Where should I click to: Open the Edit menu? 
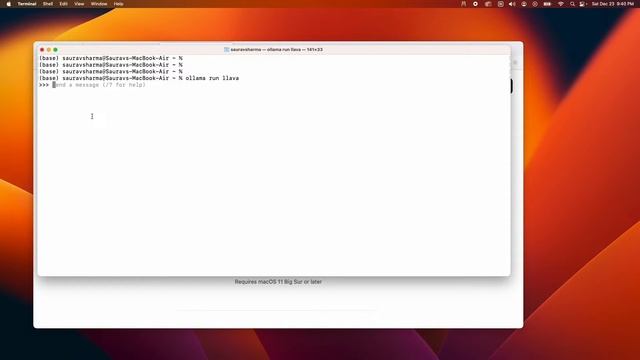[63, 4]
